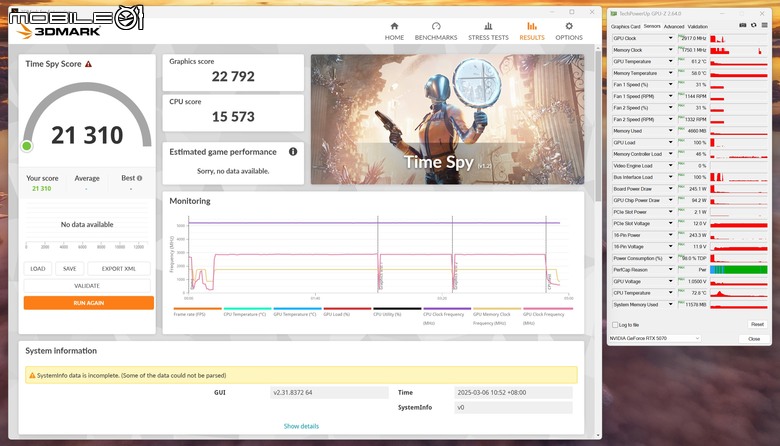Click the SystemInfo warning triangle icon
This screenshot has height=446, width=780.
32,375
